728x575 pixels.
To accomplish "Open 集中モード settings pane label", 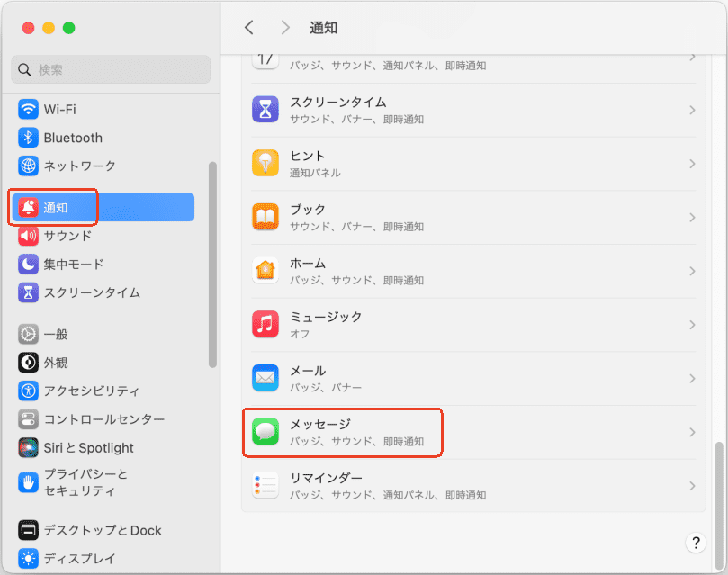I will coord(74,264).
